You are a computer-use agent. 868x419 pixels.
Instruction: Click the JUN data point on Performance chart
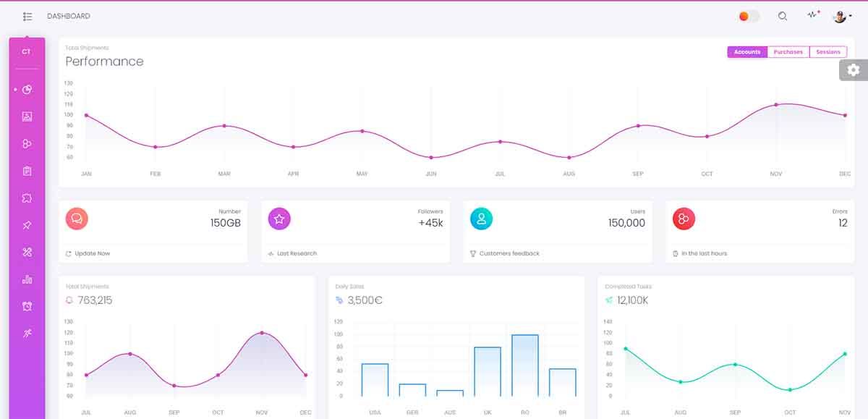click(431, 158)
